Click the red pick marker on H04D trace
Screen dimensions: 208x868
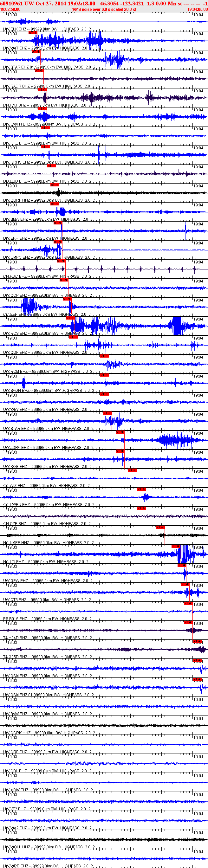[188, 622]
